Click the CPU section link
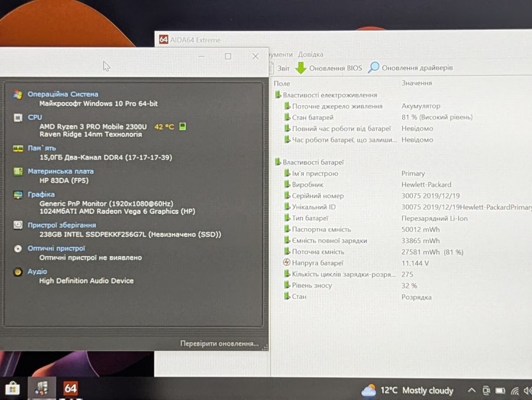The width and height of the screenshot is (532, 400). coord(35,118)
